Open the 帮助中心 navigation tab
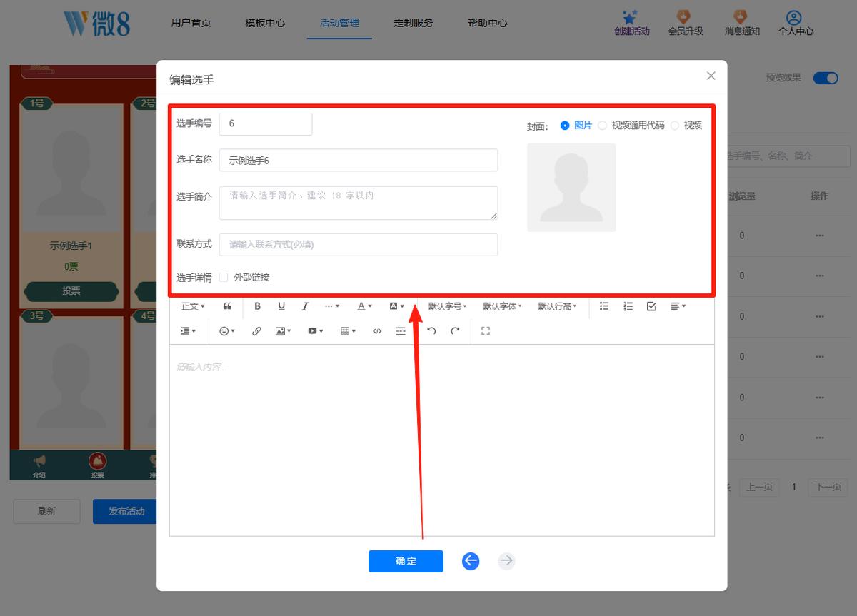Screen dimensions: 857x616 pyautogui.click(x=488, y=23)
